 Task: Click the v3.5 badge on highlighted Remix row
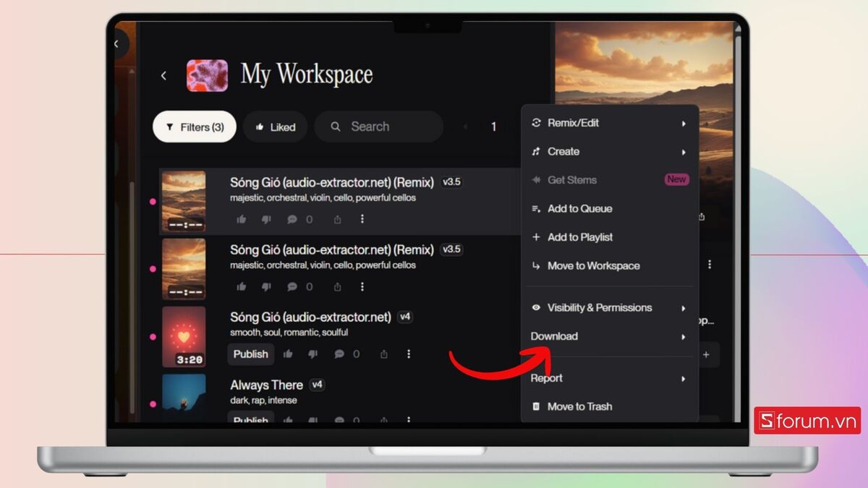pos(451,182)
